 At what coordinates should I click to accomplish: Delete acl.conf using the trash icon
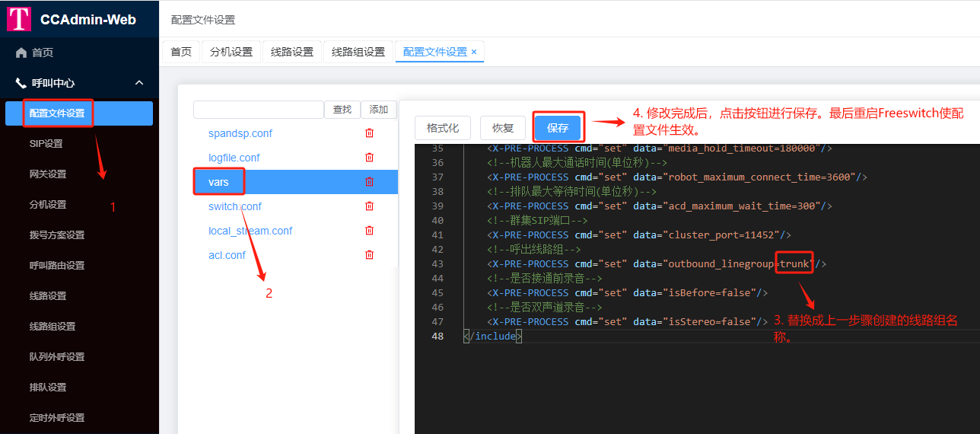tap(369, 255)
